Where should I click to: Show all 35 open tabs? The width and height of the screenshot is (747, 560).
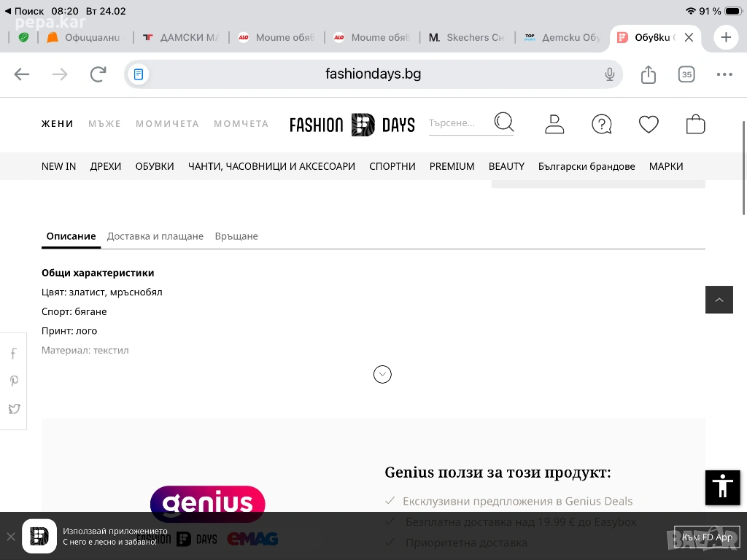point(686,74)
